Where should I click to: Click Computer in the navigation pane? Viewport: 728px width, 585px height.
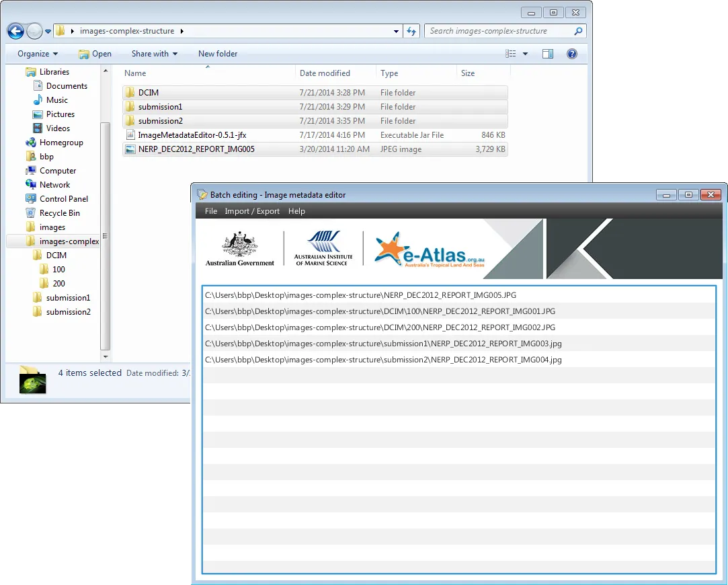coord(51,171)
